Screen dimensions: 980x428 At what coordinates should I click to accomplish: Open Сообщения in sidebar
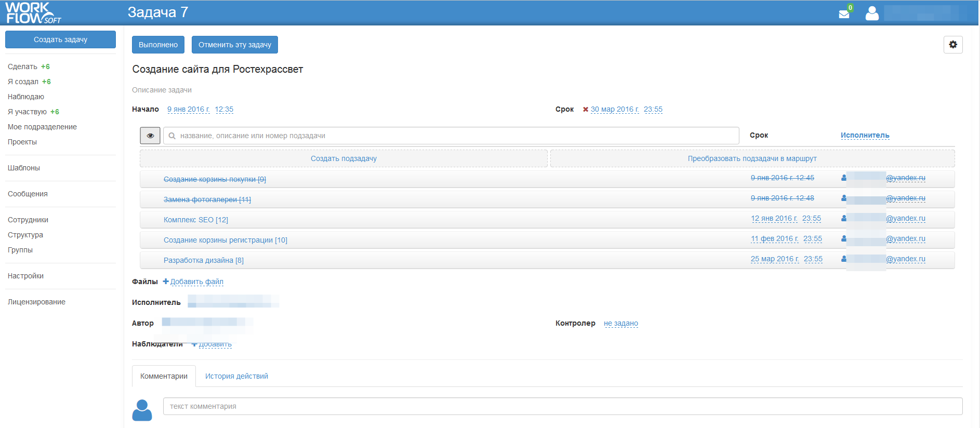(x=28, y=194)
